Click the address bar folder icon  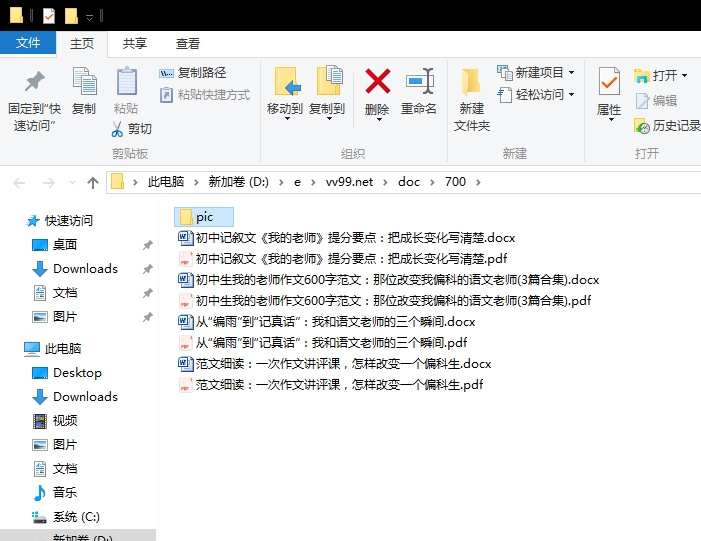tap(118, 182)
